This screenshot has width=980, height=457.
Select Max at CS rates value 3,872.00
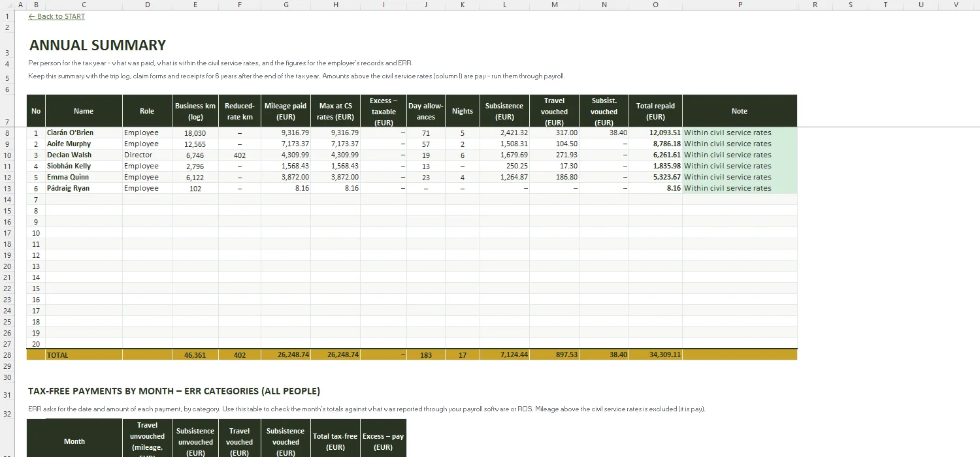335,177
